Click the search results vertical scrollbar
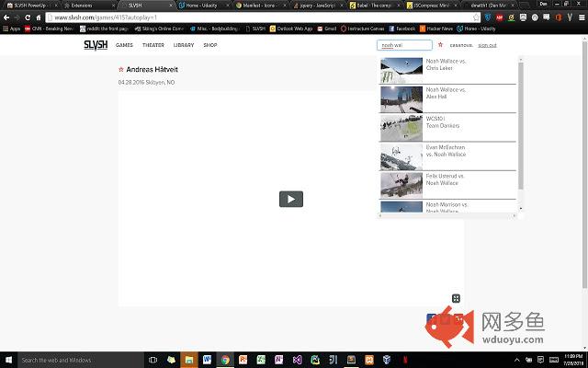This screenshot has height=368, width=588. pyautogui.click(x=521, y=126)
